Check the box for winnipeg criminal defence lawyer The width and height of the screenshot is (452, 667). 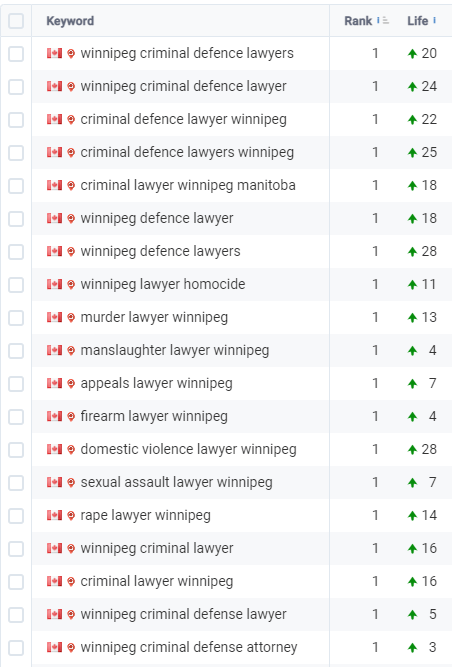[16, 87]
